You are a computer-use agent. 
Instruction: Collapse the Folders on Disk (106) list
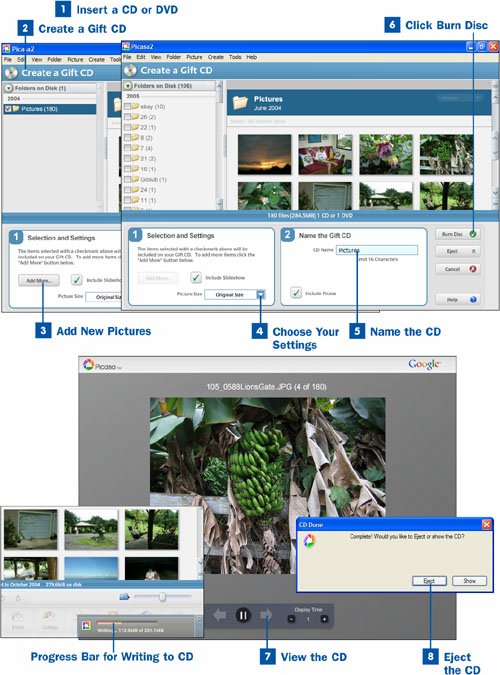coord(128,86)
